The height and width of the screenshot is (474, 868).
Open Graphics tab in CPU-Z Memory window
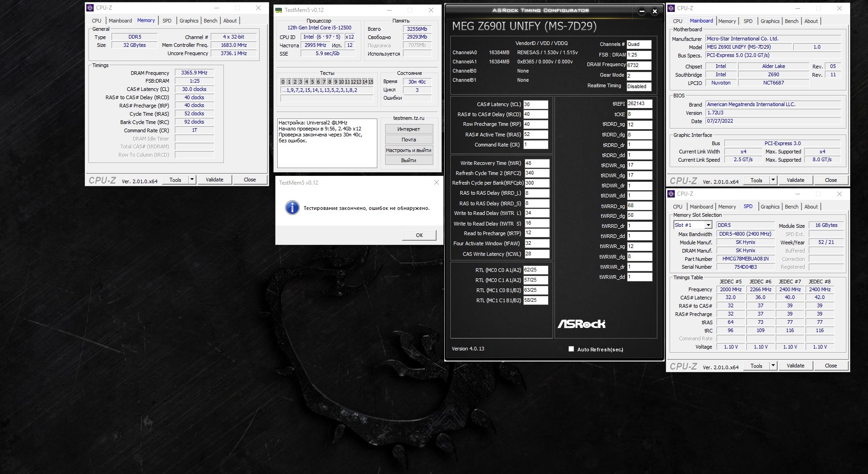(x=189, y=21)
